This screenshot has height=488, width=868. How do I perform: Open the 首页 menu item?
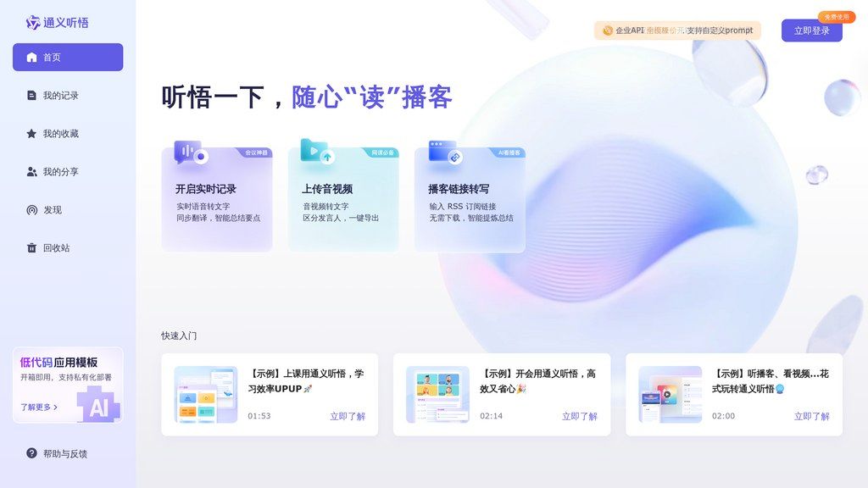click(x=68, y=57)
